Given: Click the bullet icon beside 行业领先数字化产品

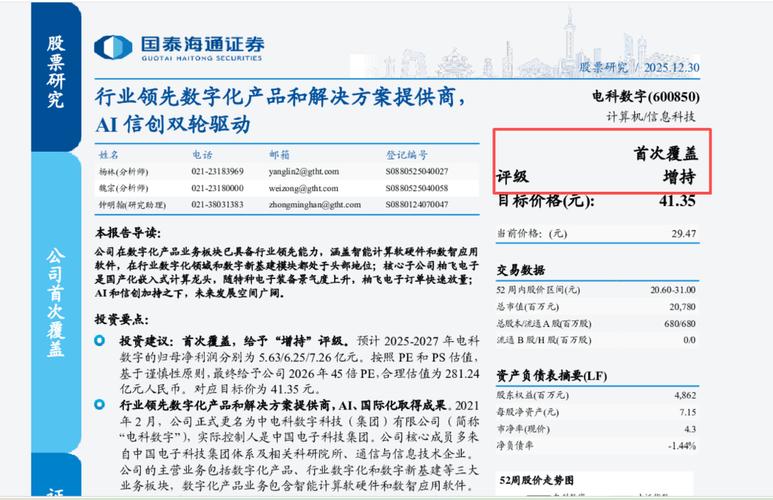Looking at the screenshot, I should click(x=100, y=405).
